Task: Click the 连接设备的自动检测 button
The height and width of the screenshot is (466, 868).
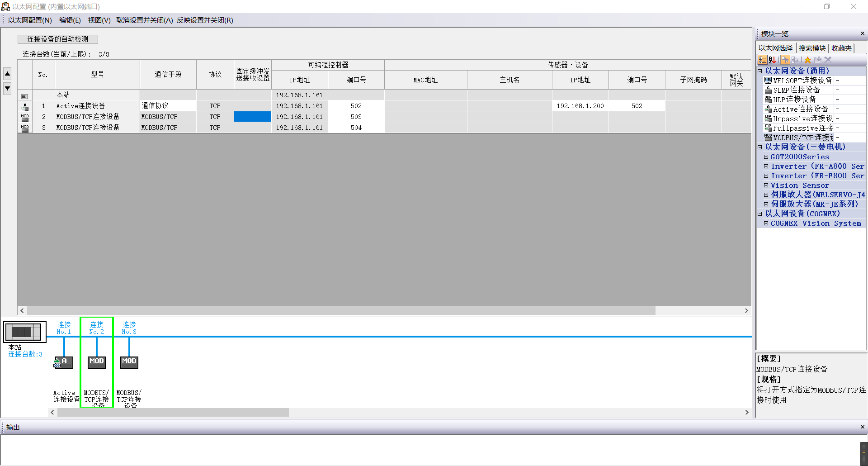Action: click(x=58, y=39)
